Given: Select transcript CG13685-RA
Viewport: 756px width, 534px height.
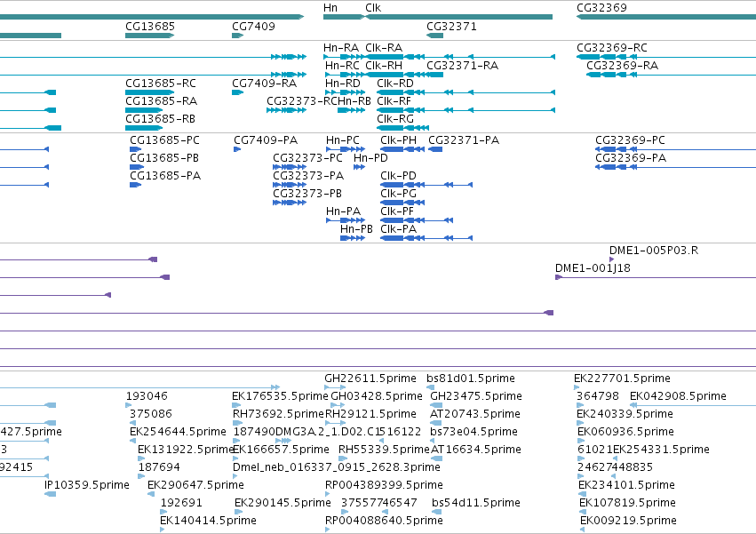Looking at the screenshot, I should coord(161,101).
